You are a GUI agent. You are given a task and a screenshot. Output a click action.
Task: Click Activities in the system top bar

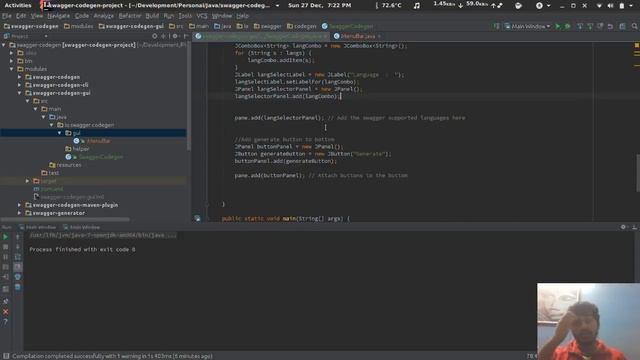point(18,6)
